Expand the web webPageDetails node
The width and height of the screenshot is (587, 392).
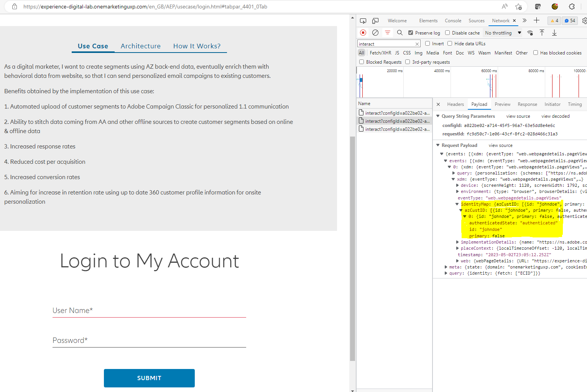tap(457, 261)
